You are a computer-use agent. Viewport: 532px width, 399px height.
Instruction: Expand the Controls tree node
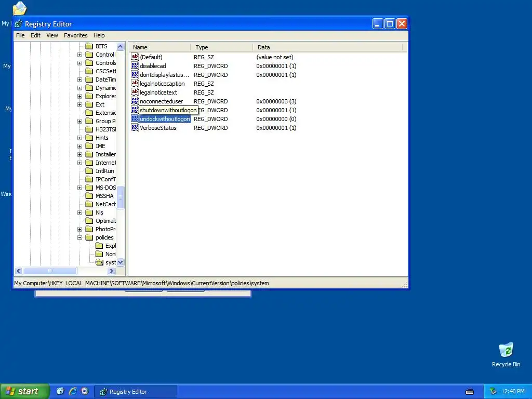coord(79,63)
